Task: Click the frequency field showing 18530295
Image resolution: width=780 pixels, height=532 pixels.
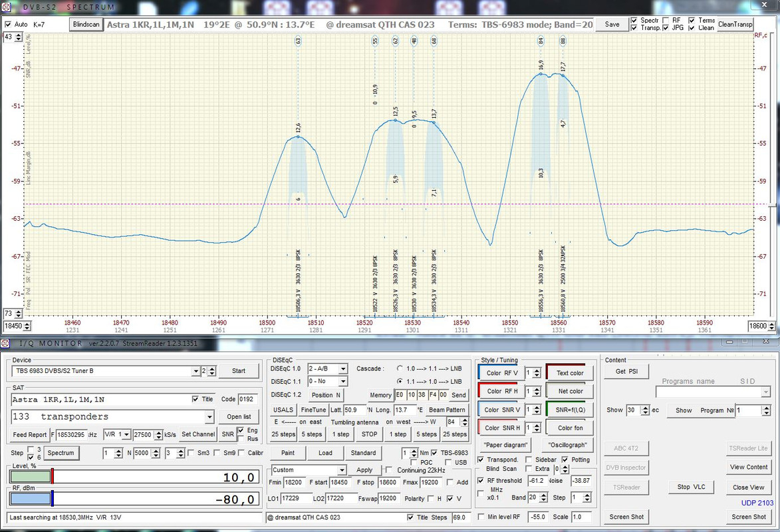Action: tap(71, 434)
